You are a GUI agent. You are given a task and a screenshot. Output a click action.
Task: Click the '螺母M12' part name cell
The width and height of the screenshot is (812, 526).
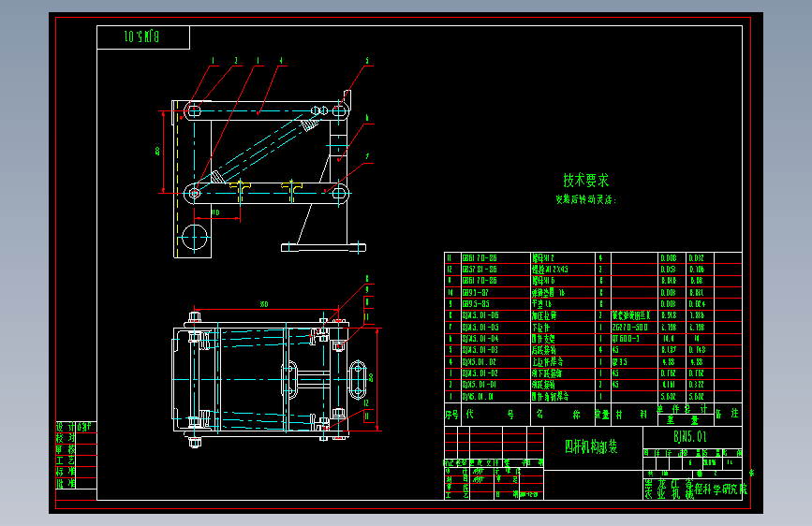click(x=543, y=257)
